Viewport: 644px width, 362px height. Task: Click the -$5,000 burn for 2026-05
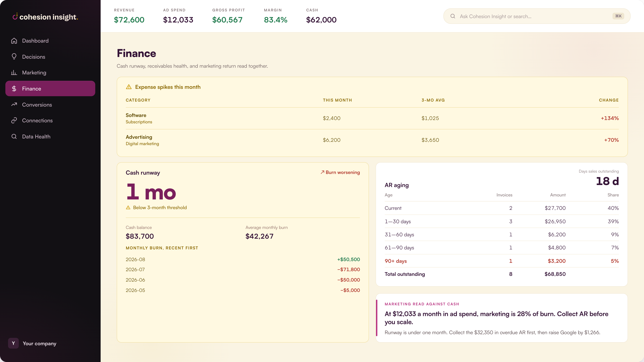click(350, 290)
